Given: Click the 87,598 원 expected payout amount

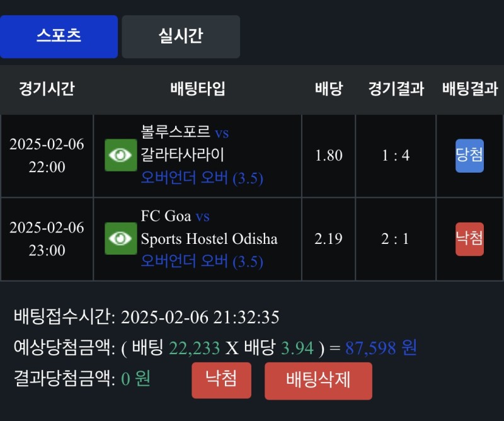Looking at the screenshot, I should 381,347.
